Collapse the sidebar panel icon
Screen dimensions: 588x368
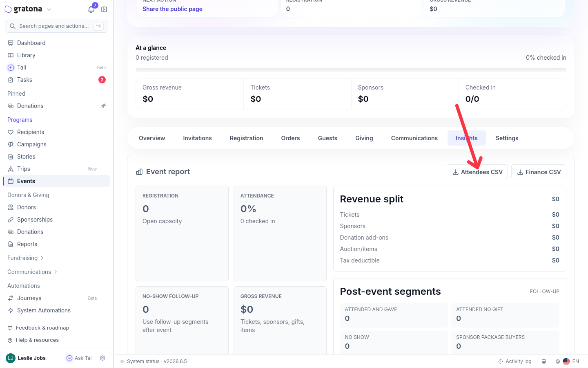[104, 9]
